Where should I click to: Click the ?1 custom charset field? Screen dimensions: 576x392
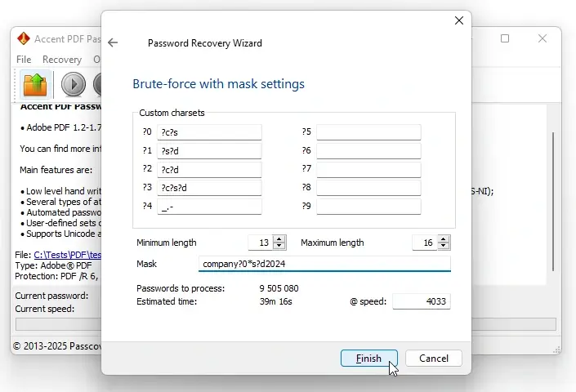(x=209, y=151)
